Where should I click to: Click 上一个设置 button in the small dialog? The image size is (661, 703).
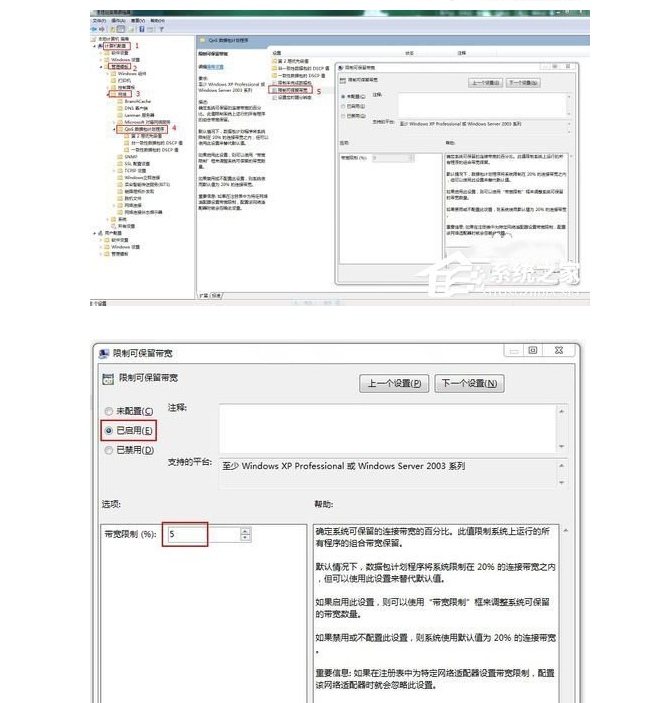coord(486,83)
